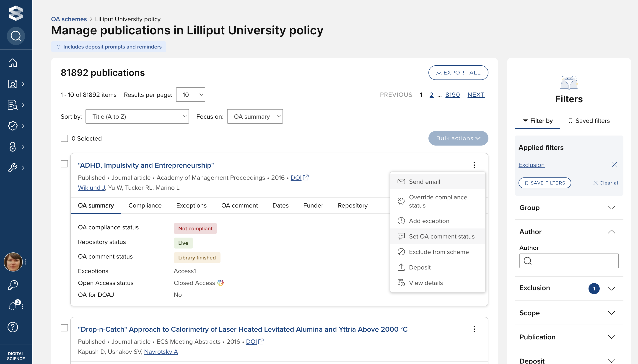The image size is (638, 364).
Task: Open notifications bell with 2 badge
Action: 13,305
